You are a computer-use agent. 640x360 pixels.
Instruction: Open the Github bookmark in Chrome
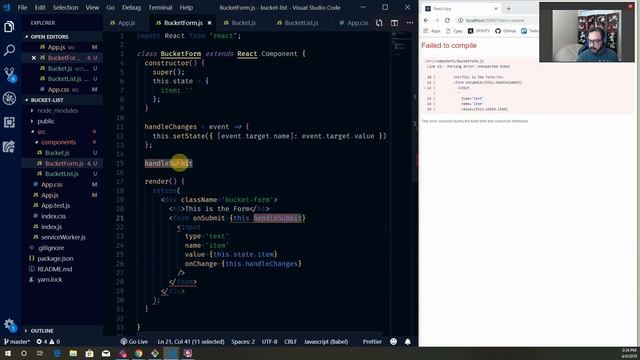point(506,31)
